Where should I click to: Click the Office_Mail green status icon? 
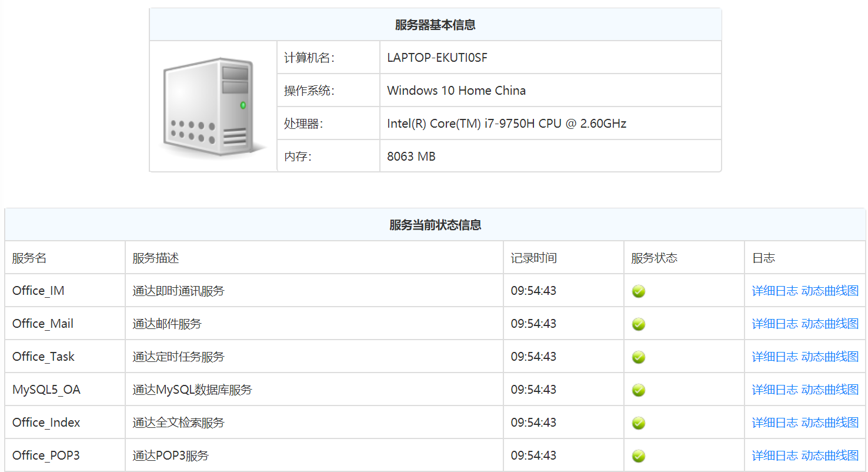[638, 324]
